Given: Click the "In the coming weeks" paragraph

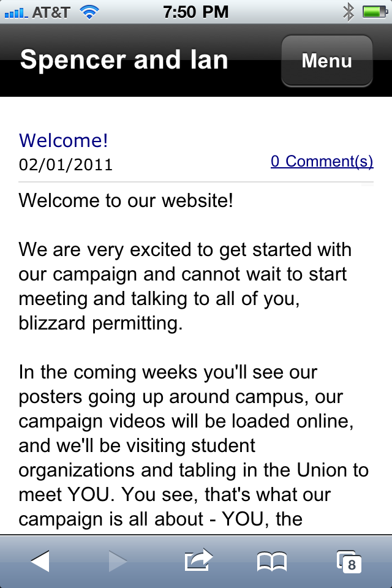Looking at the screenshot, I should tap(194, 445).
